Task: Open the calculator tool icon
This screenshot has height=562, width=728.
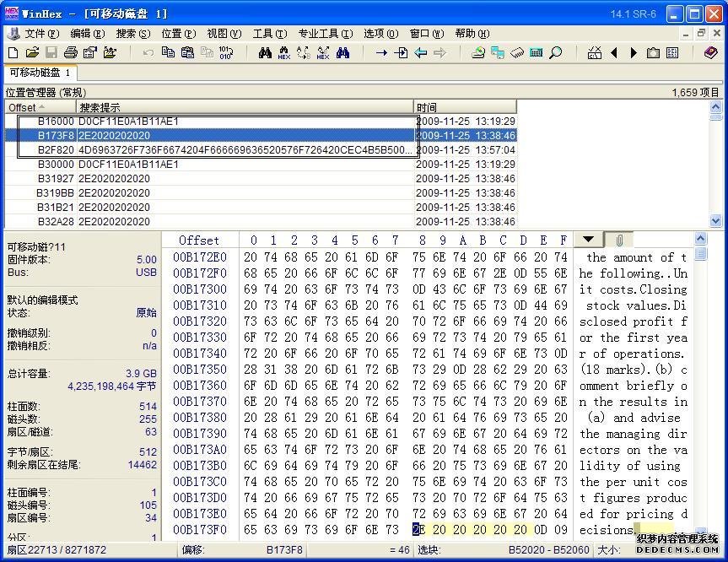Action: pyautogui.click(x=536, y=52)
